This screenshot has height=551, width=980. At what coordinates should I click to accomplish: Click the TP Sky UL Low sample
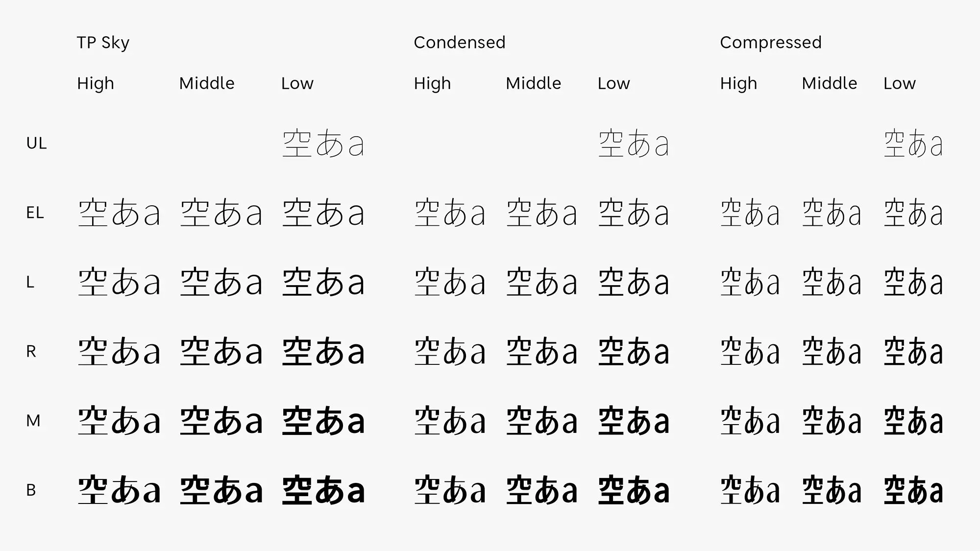323,144
